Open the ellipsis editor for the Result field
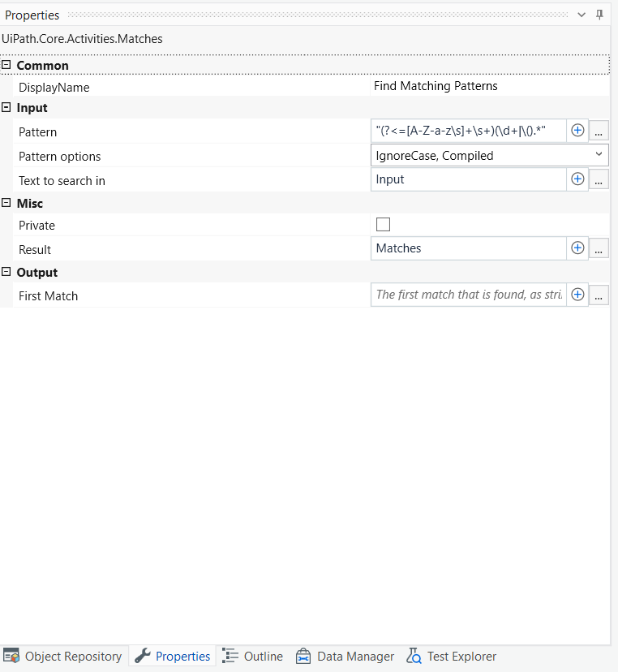 pyautogui.click(x=599, y=248)
